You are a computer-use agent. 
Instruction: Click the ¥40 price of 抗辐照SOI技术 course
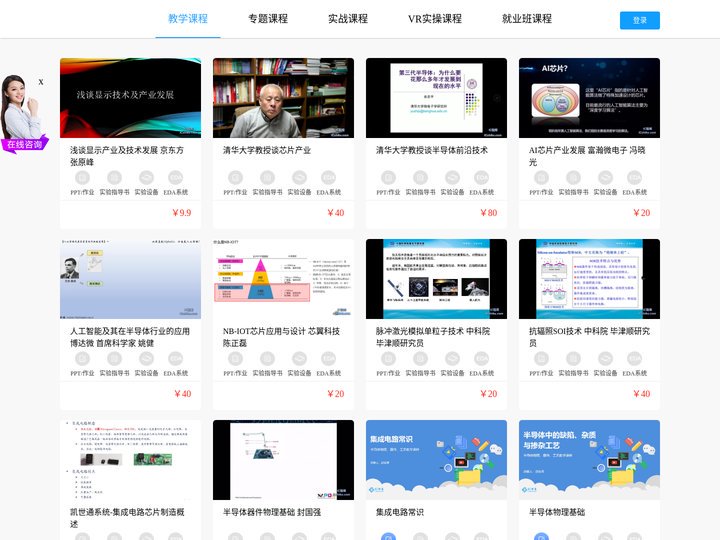click(x=641, y=394)
